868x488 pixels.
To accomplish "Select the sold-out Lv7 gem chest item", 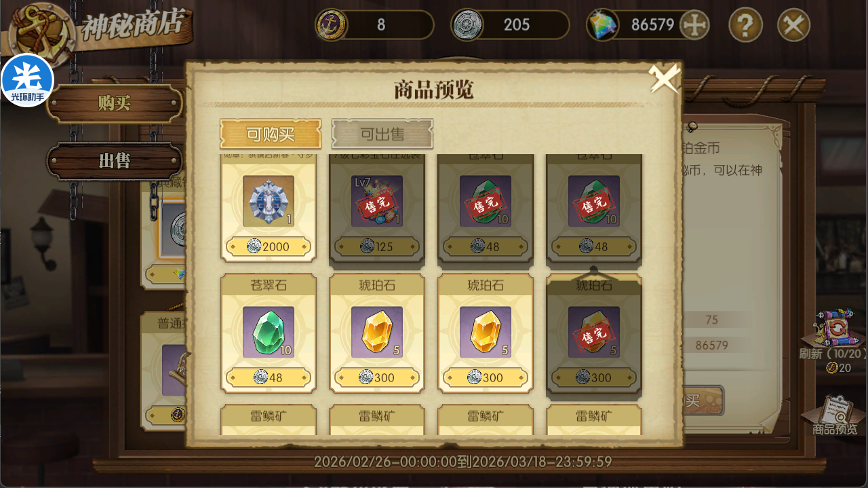I will (377, 207).
